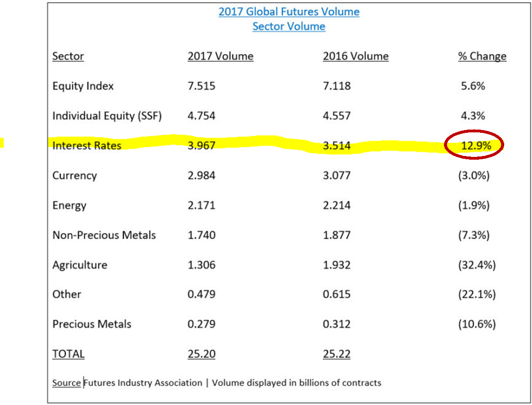Open the "Sector Volume" underlined link
This screenshot has width=532, height=405.
click(289, 26)
